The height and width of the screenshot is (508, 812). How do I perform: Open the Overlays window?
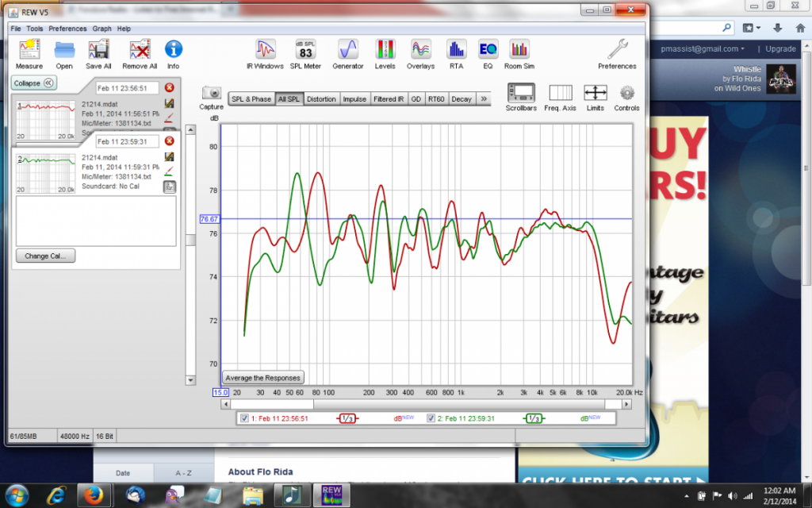(x=420, y=55)
